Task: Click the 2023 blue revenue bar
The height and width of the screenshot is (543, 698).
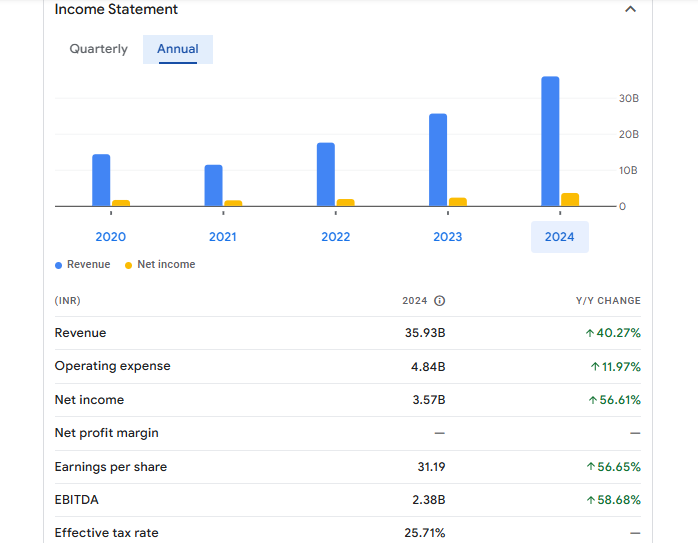Action: coord(438,159)
